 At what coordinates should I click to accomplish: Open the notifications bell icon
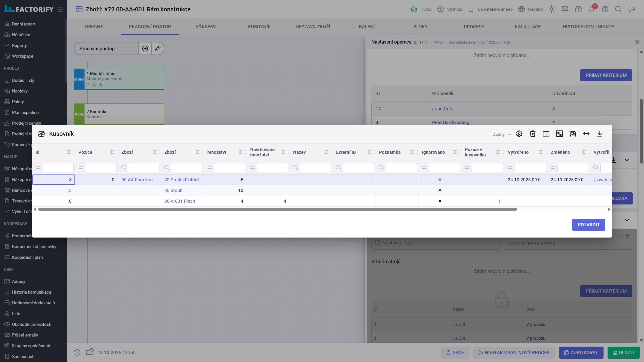point(591,9)
